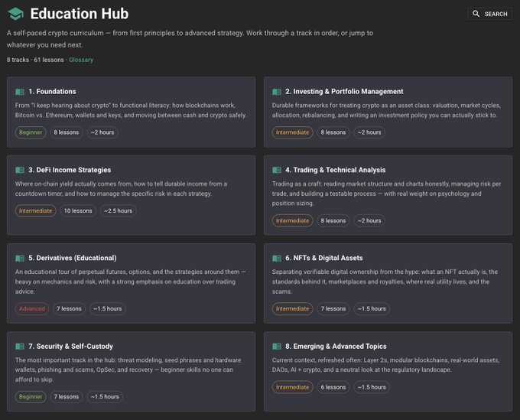Open the Glossary link
This screenshot has width=520, height=420.
click(x=81, y=60)
